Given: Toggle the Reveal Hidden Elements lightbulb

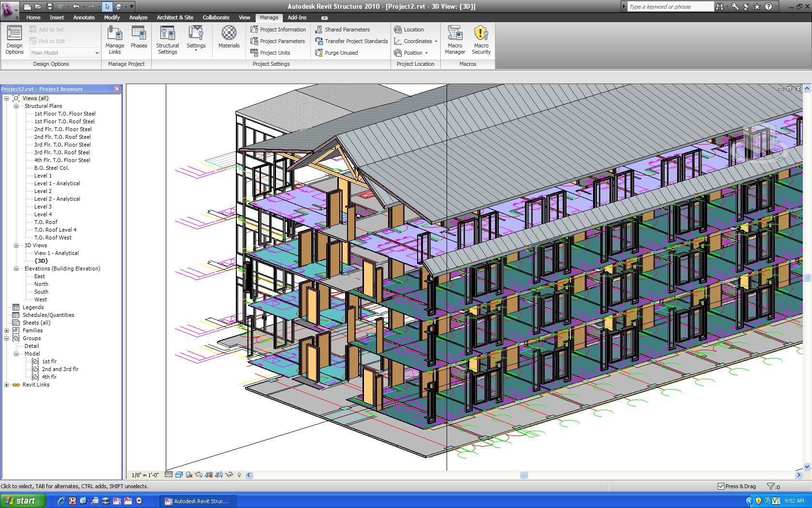Looking at the screenshot, I should pyautogui.click(x=239, y=475).
